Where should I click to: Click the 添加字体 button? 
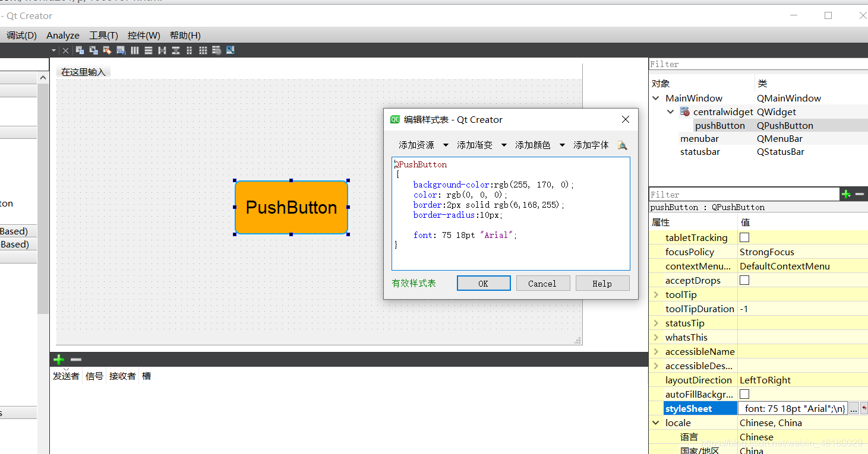(591, 145)
